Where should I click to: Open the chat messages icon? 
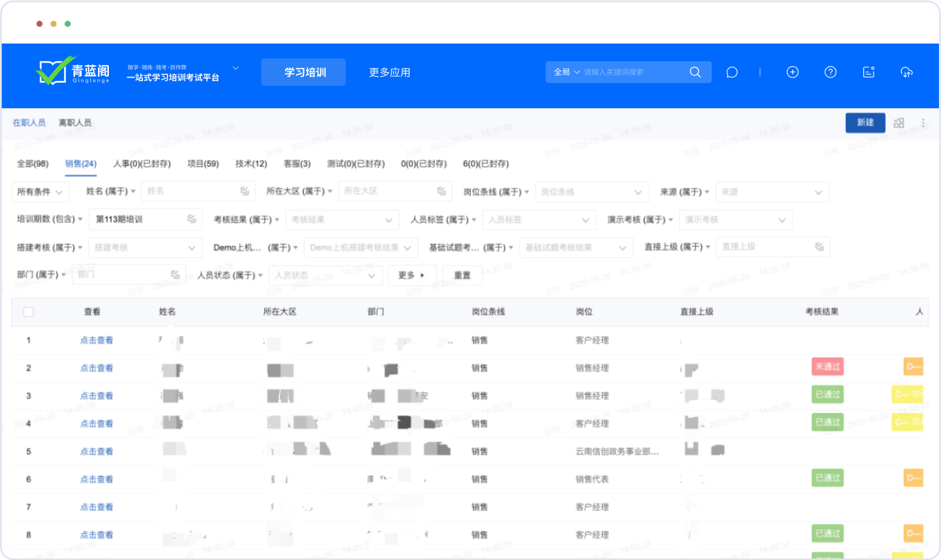point(732,72)
